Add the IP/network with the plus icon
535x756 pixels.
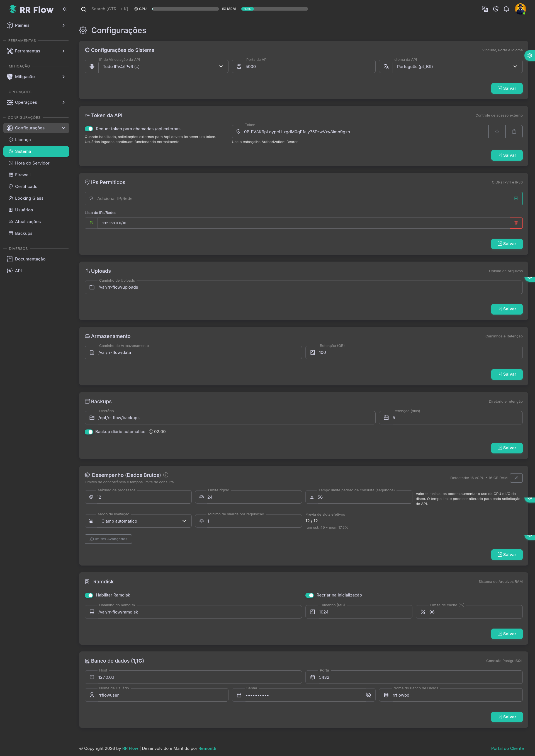pos(516,199)
